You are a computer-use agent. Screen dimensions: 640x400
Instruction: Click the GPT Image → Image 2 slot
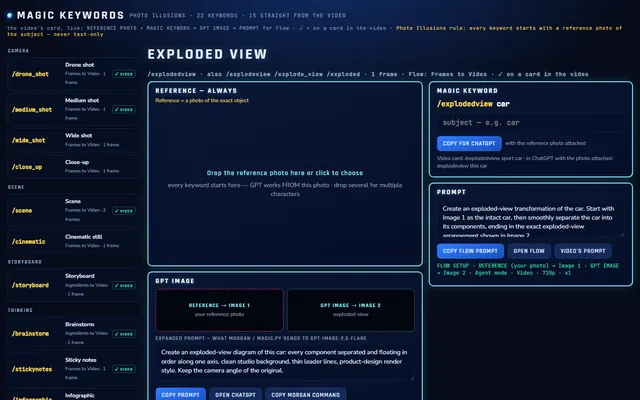[x=351, y=310]
